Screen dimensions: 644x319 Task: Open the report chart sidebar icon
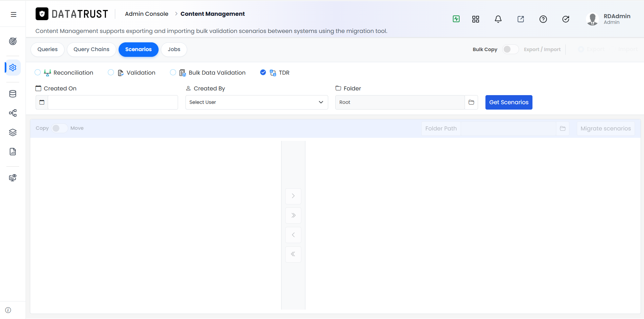click(13, 152)
